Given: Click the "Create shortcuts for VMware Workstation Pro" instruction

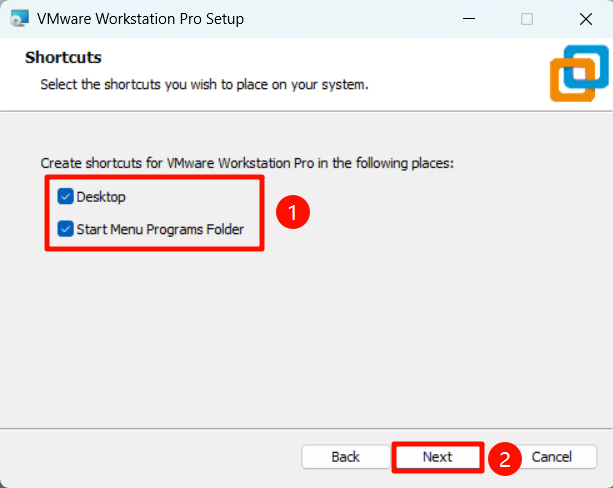Looking at the screenshot, I should coord(247,162).
